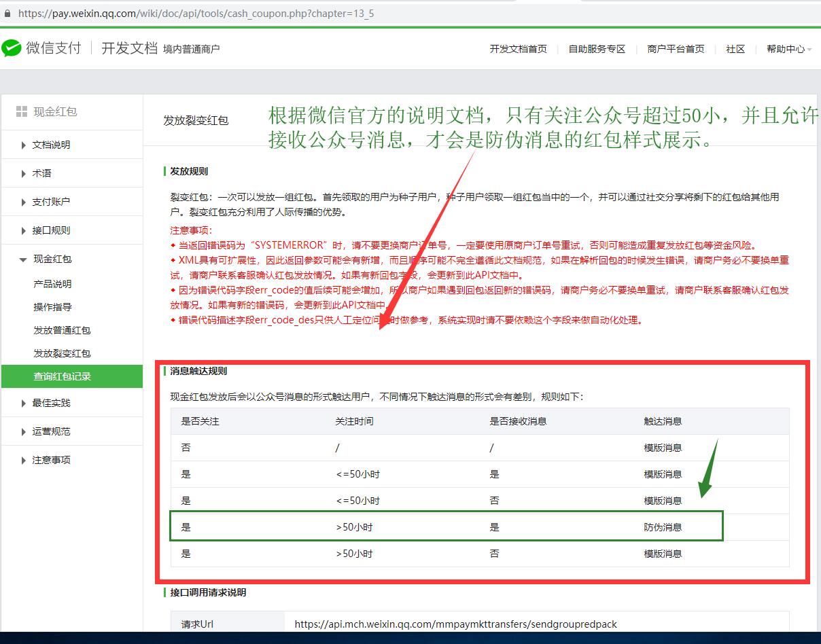Go to 开发文档首页 in top navigation

518,49
